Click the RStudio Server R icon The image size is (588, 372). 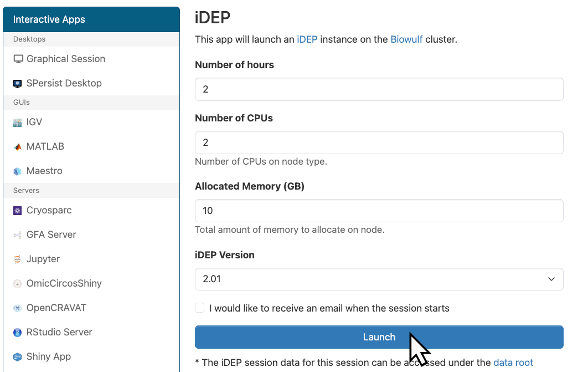point(17,333)
